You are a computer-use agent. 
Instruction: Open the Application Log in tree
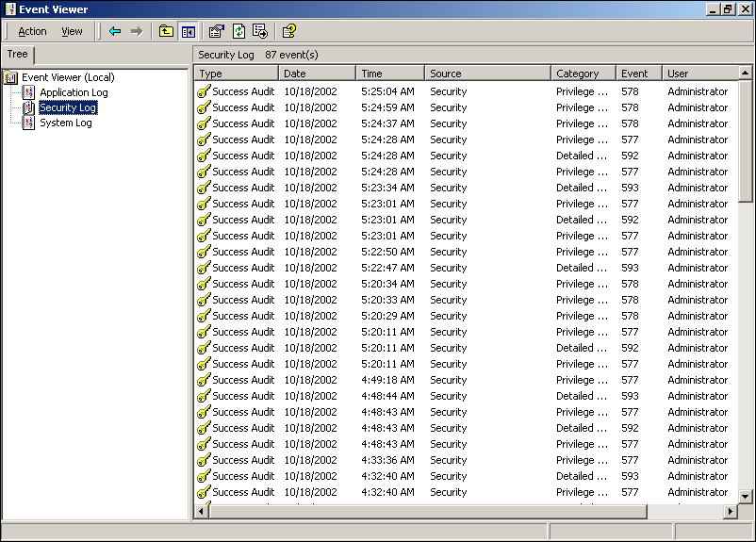point(74,92)
